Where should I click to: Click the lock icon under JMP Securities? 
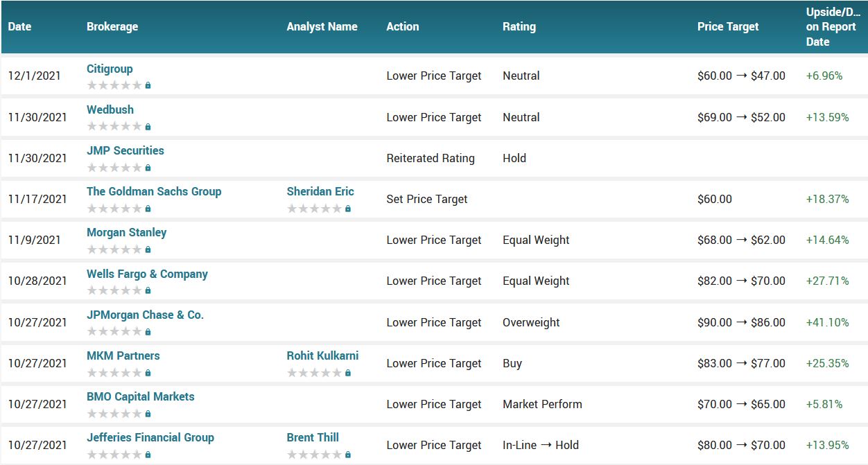(x=148, y=167)
